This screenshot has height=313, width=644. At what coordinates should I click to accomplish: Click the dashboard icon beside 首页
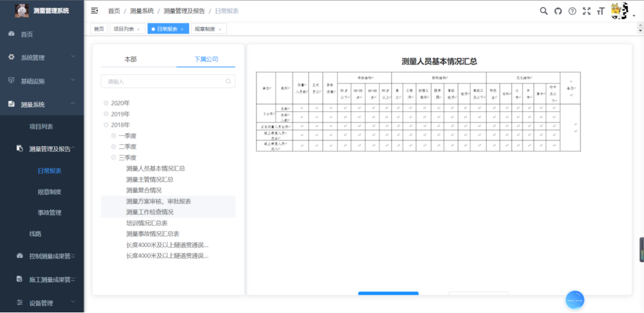tap(11, 34)
